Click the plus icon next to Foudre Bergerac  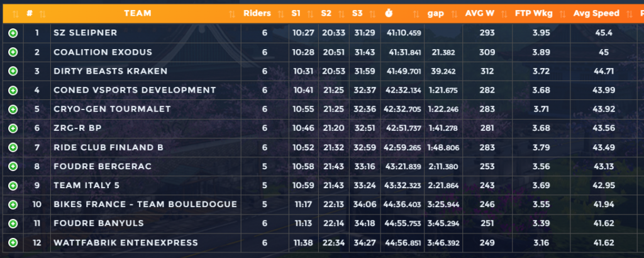(13, 166)
